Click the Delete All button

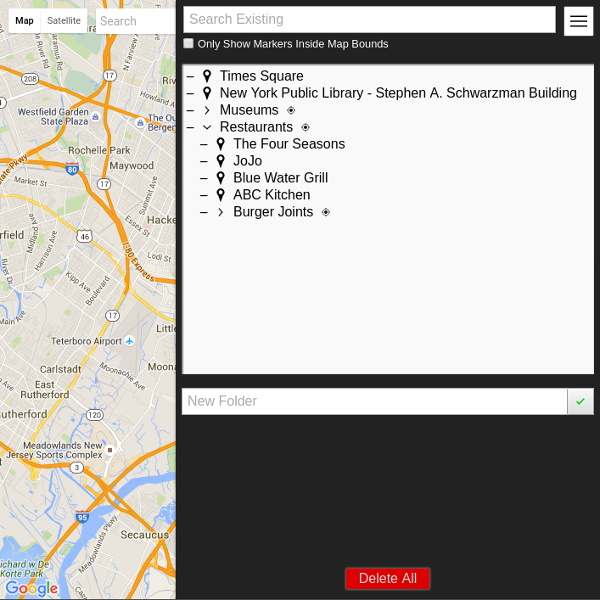click(388, 578)
